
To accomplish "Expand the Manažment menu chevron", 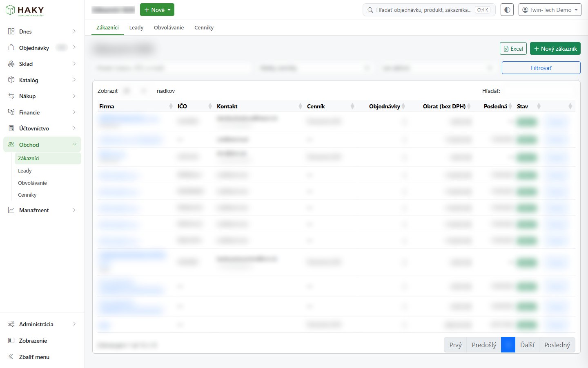I will point(74,210).
